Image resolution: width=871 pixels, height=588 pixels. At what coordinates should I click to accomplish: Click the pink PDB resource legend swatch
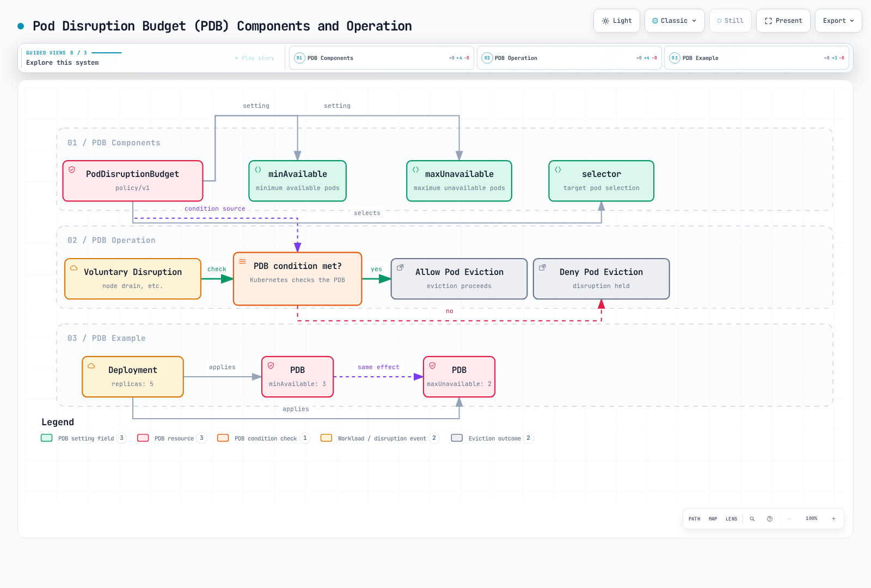pos(143,438)
